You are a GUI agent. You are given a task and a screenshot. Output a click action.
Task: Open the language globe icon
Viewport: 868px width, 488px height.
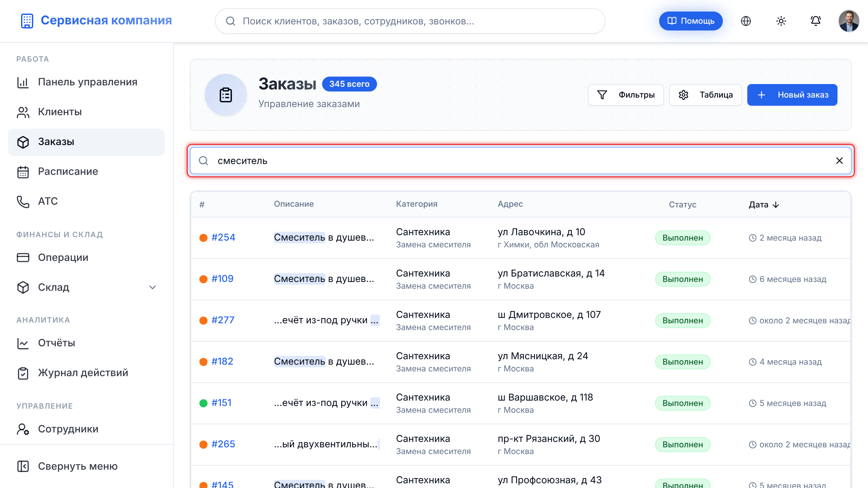coord(746,21)
